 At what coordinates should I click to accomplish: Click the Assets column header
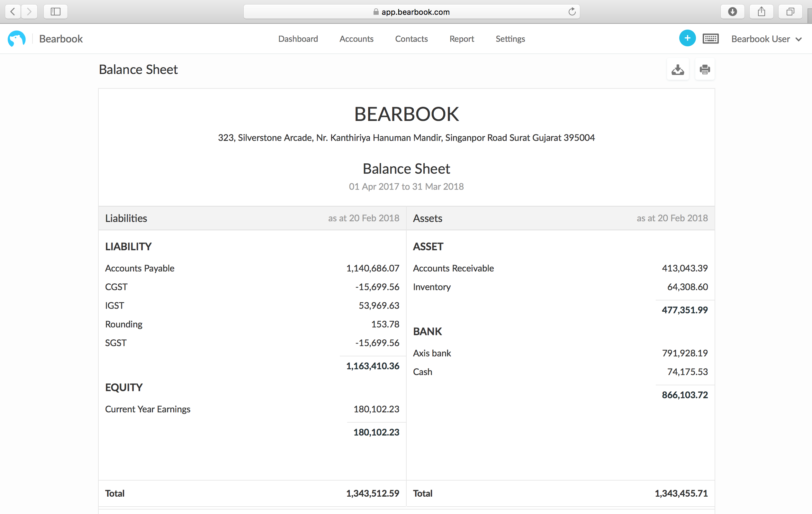428,218
